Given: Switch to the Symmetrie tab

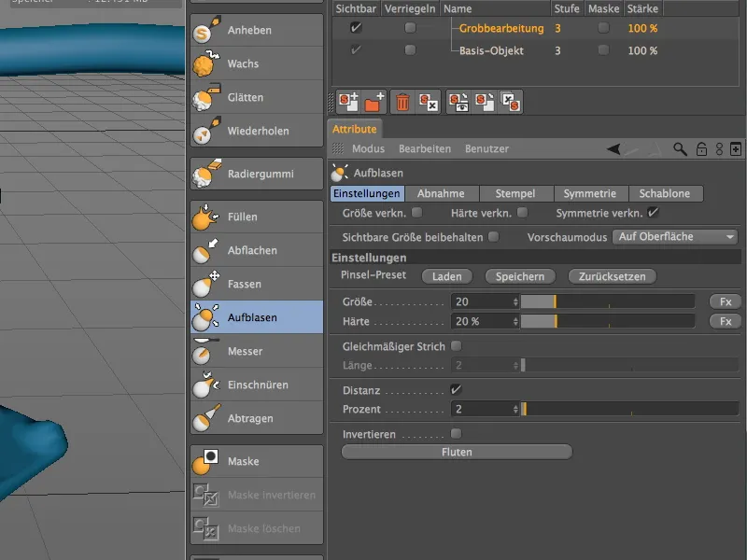Looking at the screenshot, I should [590, 193].
